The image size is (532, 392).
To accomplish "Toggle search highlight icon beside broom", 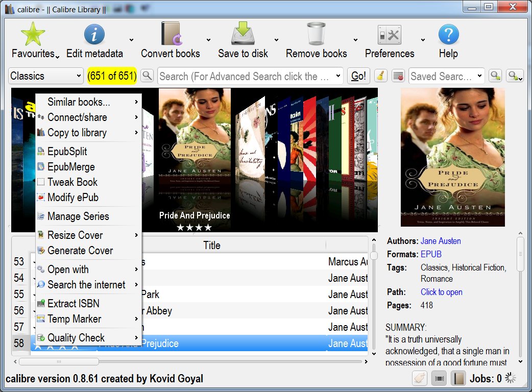I will 398,76.
